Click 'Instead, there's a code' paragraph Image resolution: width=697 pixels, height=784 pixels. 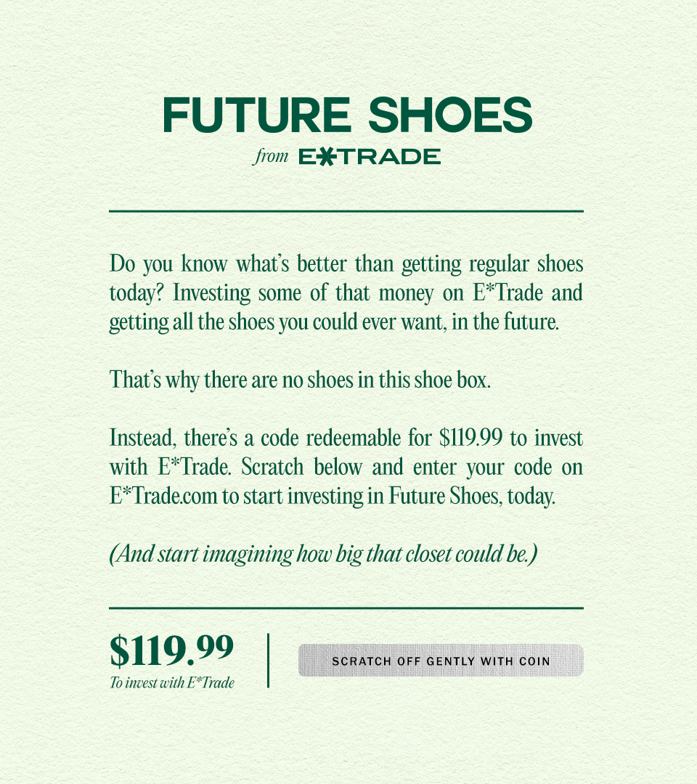coord(346,467)
